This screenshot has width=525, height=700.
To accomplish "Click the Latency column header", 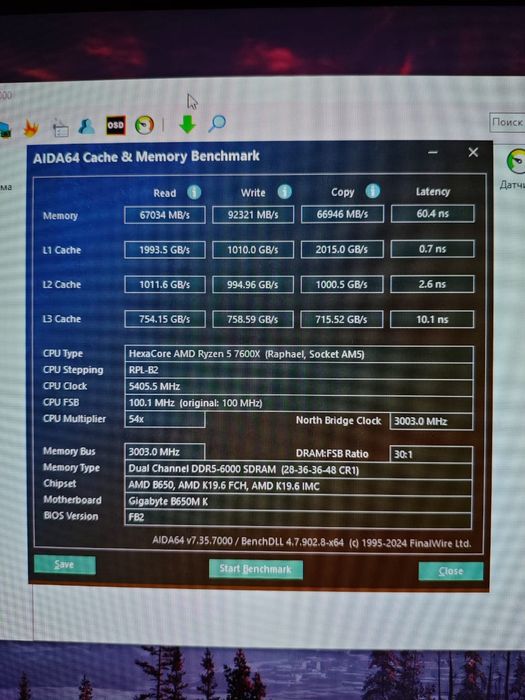I will coord(433,192).
